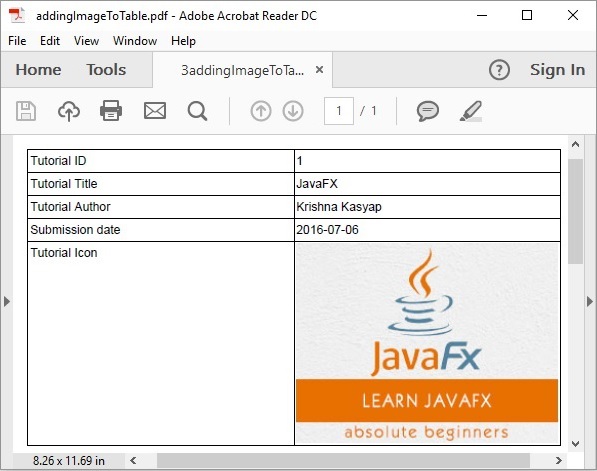
Task: Add a comment speech-bubble icon
Action: (428, 111)
